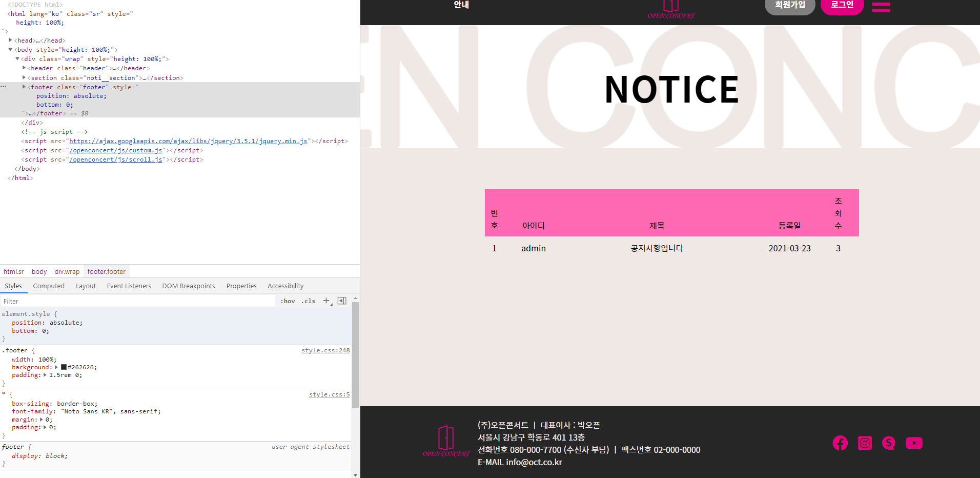
Task: Switch to the DOM Breakpoints tab
Action: (x=189, y=286)
